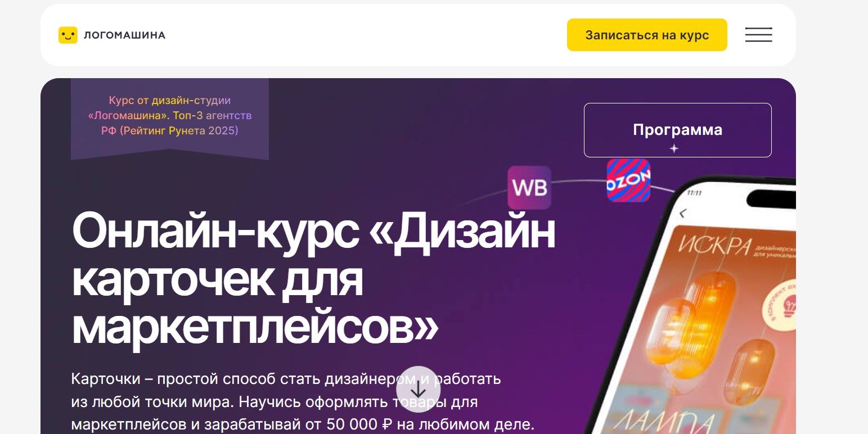Click the round down-arrow scroll button
Screen dimensions: 868x434
[418, 390]
